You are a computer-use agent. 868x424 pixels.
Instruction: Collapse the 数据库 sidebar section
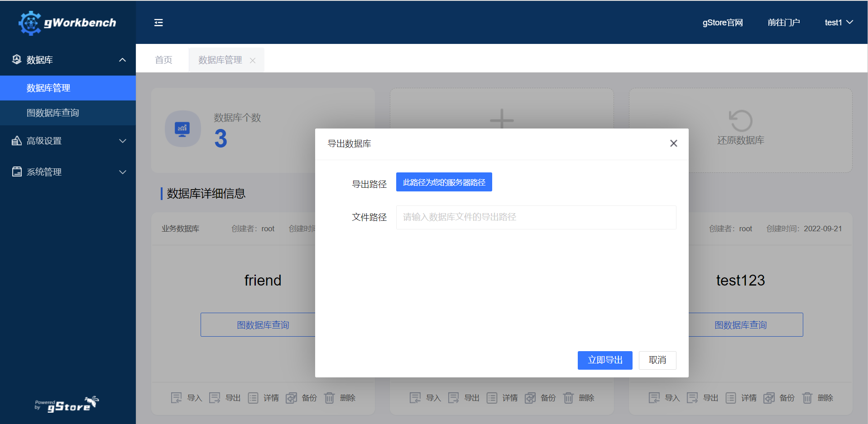pos(122,60)
